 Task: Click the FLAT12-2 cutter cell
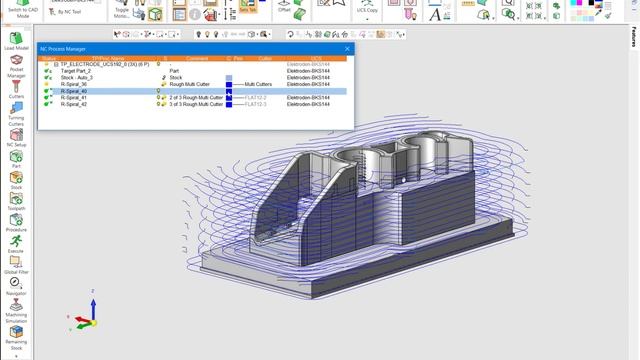pyautogui.click(x=256, y=98)
